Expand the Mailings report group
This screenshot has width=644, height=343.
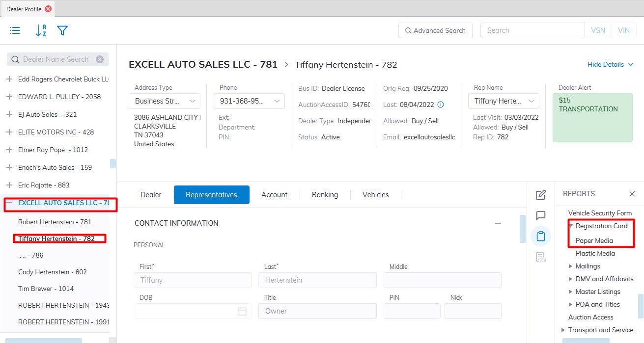click(571, 266)
